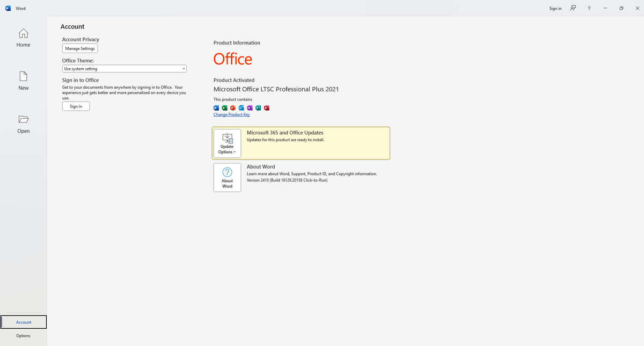
Task: Click the Publisher product icon
Action: click(258, 107)
